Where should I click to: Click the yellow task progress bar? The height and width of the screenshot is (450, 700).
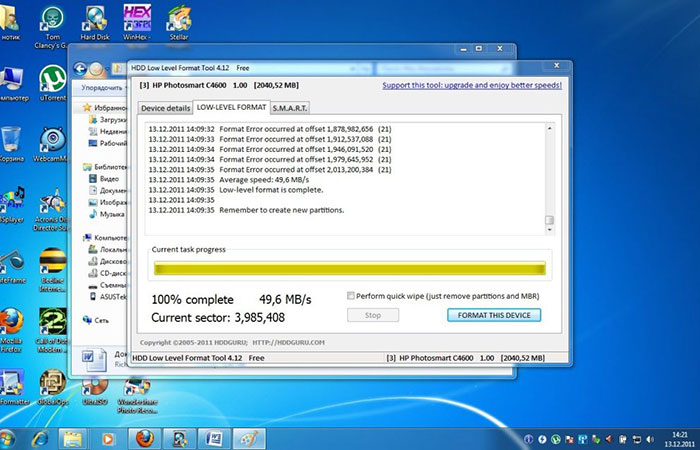tap(350, 268)
